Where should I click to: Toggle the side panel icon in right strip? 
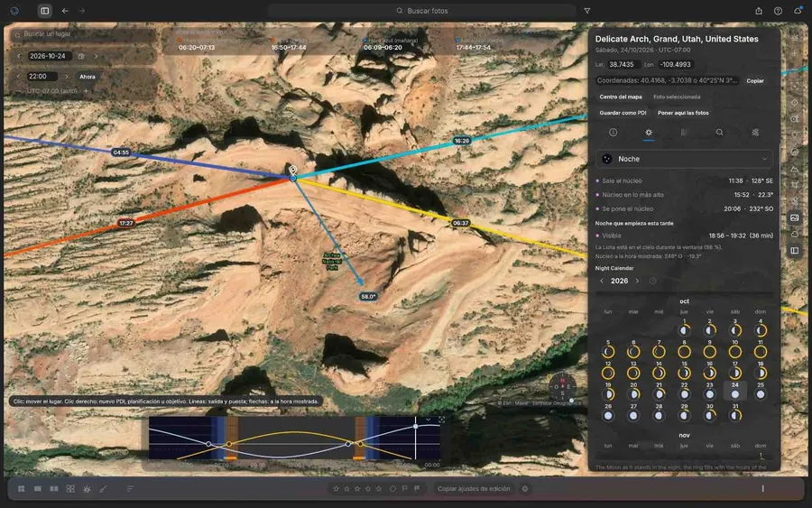click(x=794, y=251)
